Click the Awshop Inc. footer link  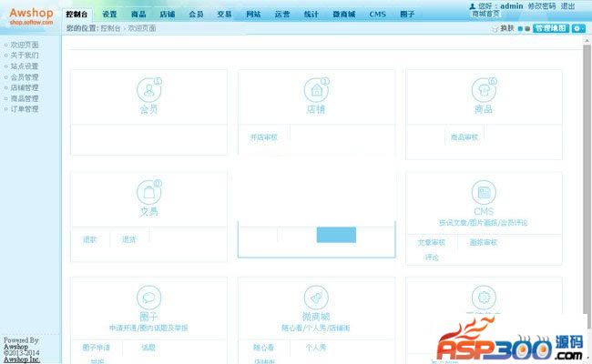click(x=22, y=359)
